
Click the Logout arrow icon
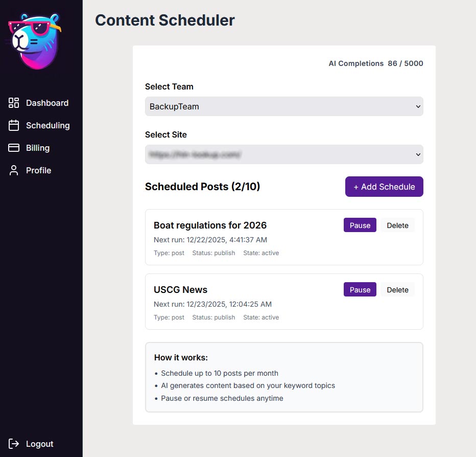[x=14, y=444]
